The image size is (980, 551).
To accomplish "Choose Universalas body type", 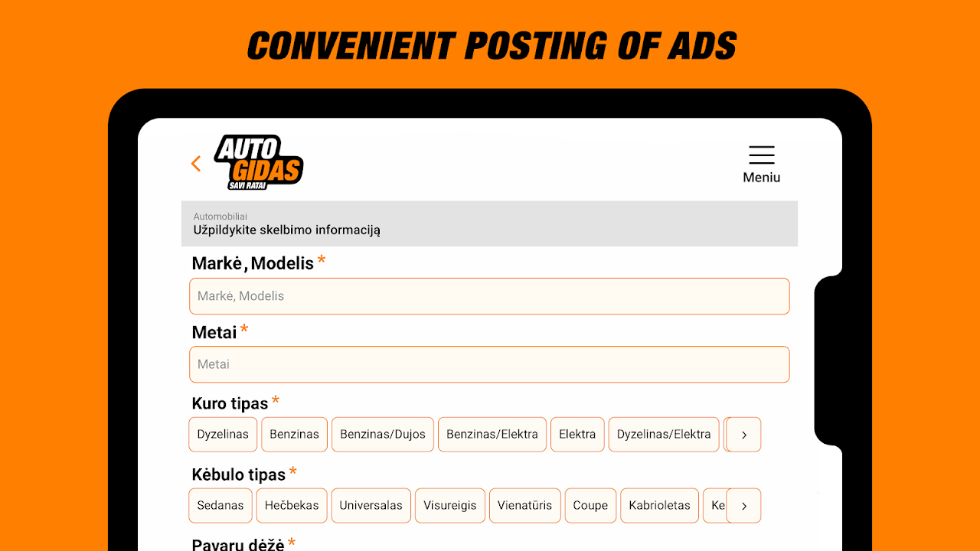I will click(x=371, y=505).
